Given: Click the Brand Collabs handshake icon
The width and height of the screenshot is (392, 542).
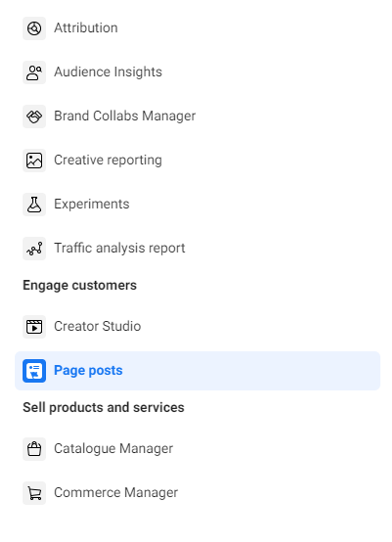Looking at the screenshot, I should pos(34,116).
